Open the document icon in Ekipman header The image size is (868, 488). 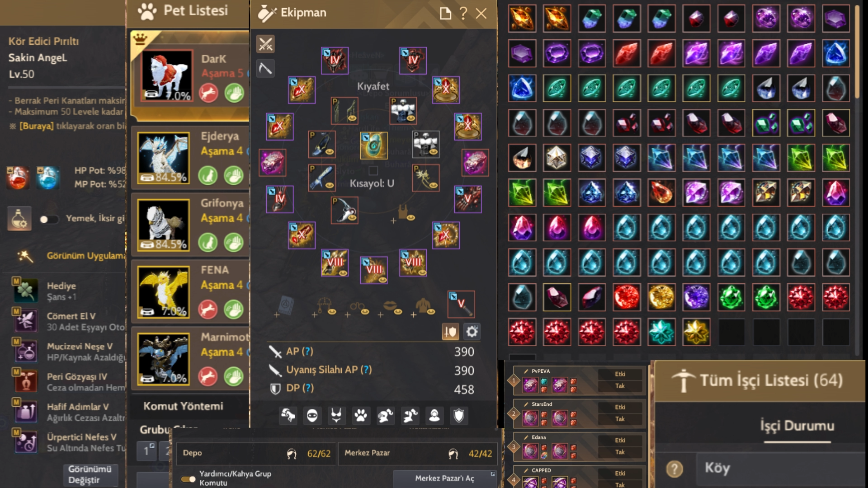[445, 13]
